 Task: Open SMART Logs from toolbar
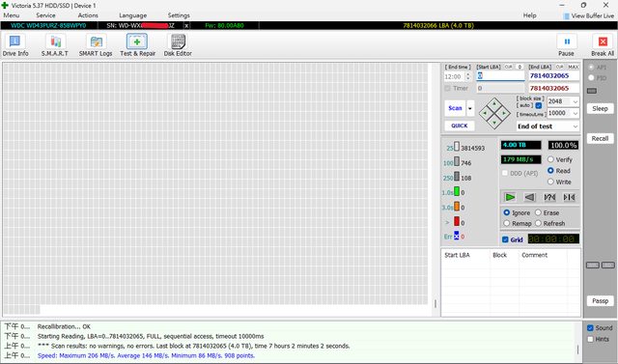[x=96, y=45]
